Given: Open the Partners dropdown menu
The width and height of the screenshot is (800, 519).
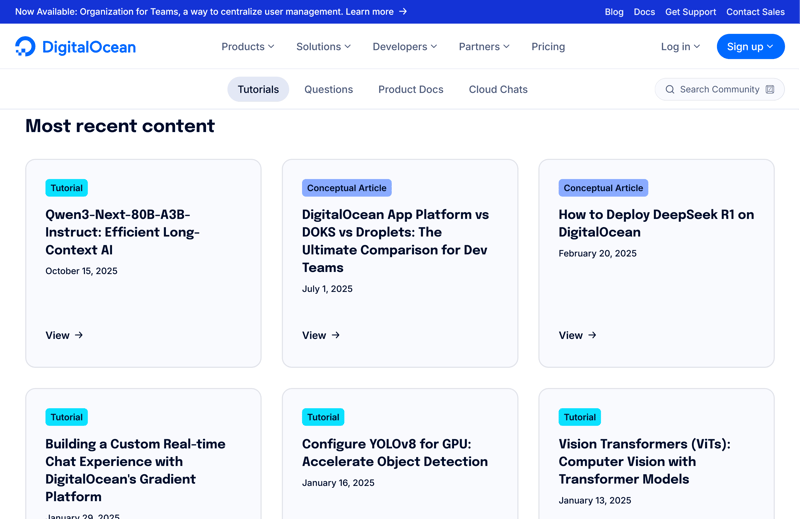Looking at the screenshot, I should pyautogui.click(x=484, y=47).
